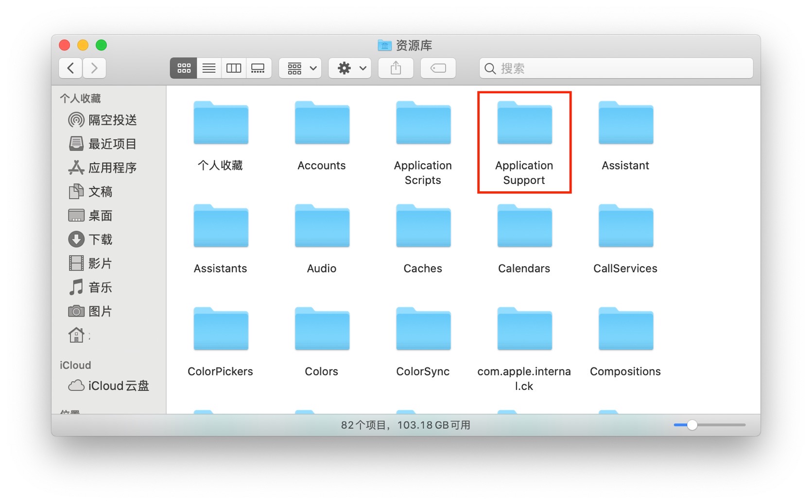
Task: Click the Share toolbar button
Action: point(396,68)
